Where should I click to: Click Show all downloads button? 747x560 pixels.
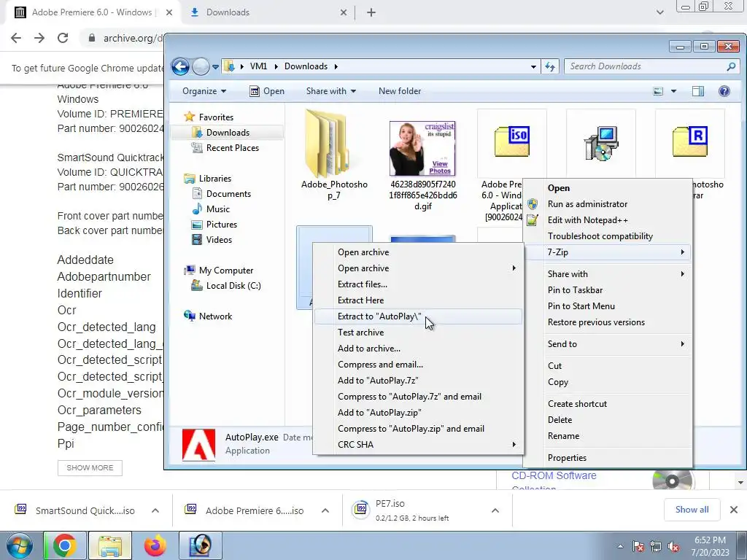coord(692,510)
